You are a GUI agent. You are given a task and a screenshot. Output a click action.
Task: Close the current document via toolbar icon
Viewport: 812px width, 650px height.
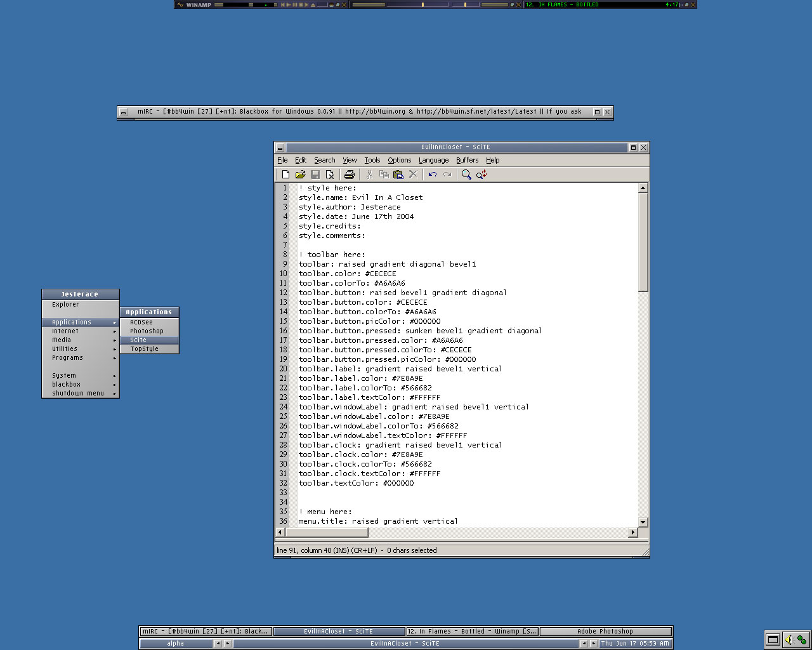[x=330, y=175]
